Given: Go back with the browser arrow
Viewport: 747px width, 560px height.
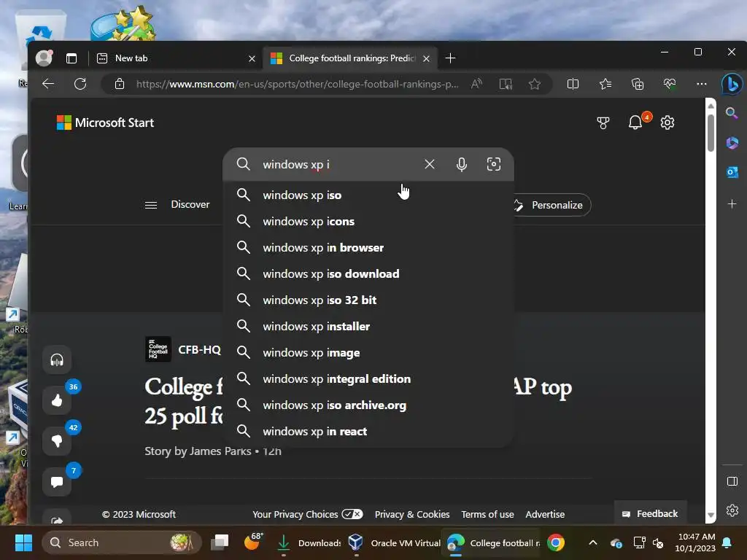Looking at the screenshot, I should (x=48, y=84).
